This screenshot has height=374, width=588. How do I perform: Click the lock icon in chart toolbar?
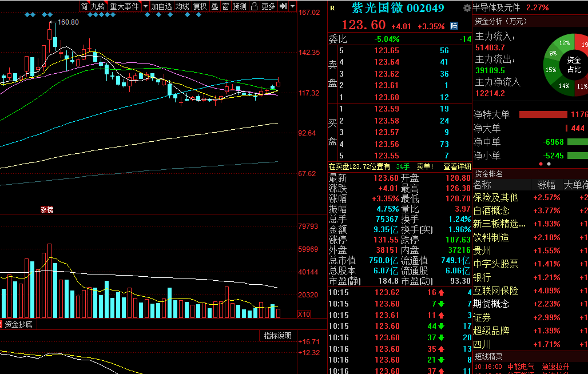click(255, 6)
